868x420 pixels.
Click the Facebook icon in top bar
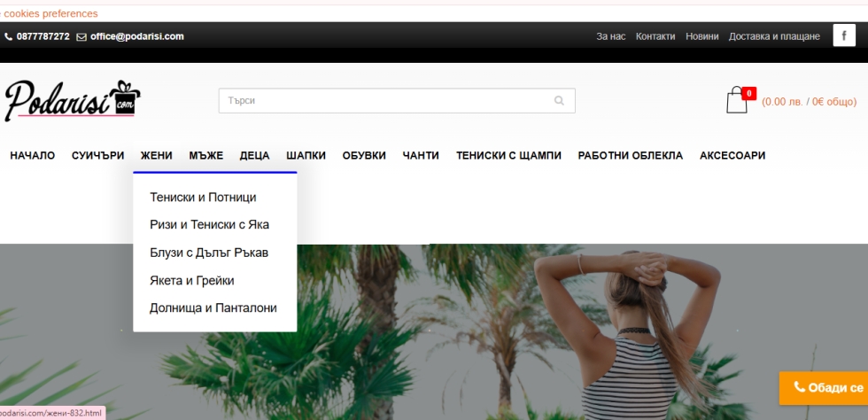[x=844, y=36]
